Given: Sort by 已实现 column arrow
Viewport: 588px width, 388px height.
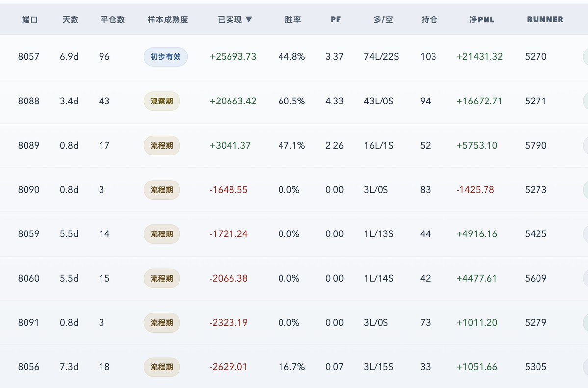Looking at the screenshot, I should click(248, 20).
